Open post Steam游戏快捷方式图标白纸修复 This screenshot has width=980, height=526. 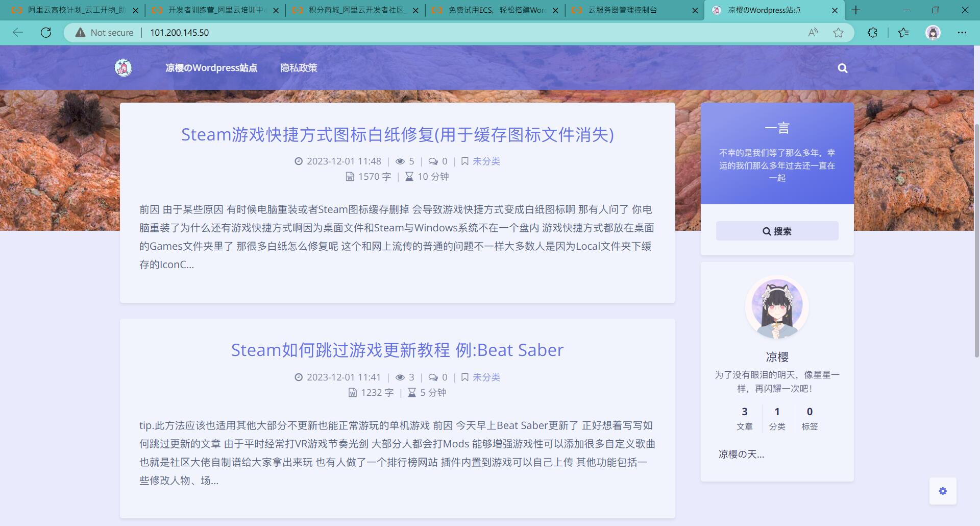398,134
